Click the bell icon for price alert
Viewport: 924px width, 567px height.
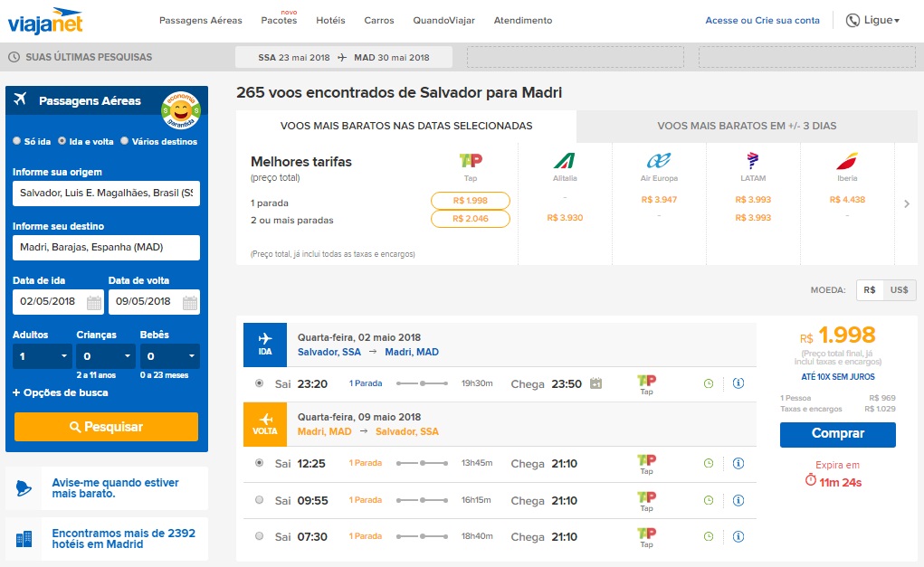pyautogui.click(x=24, y=488)
